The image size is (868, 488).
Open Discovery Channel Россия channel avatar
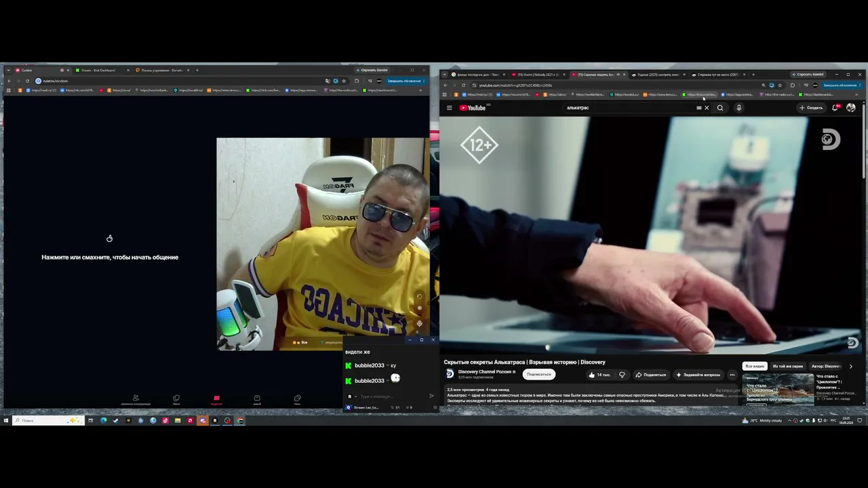point(450,373)
